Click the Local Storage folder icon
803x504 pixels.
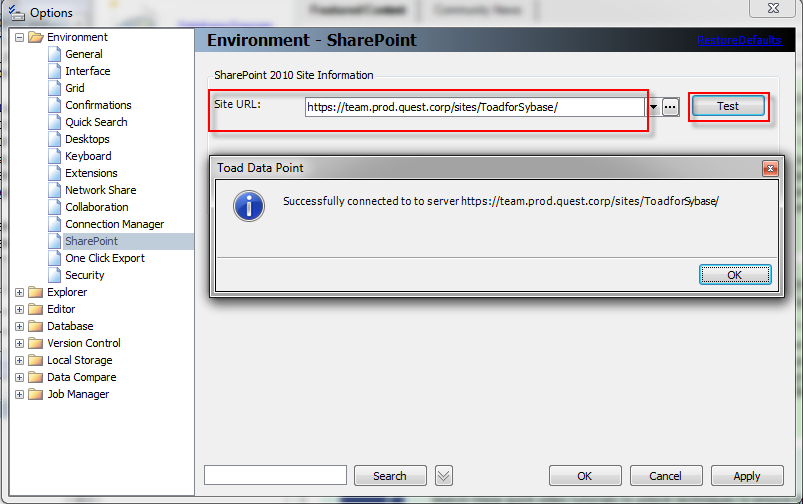pyautogui.click(x=35, y=360)
